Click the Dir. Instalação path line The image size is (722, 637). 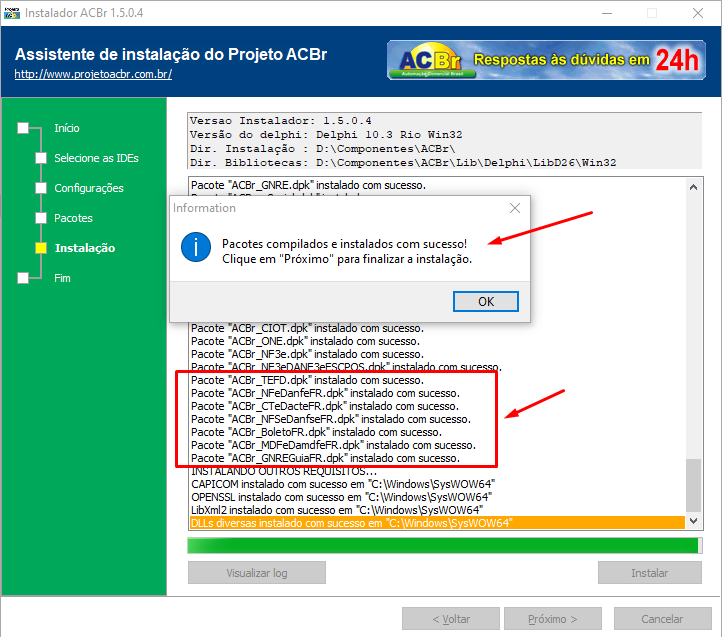[x=322, y=149]
